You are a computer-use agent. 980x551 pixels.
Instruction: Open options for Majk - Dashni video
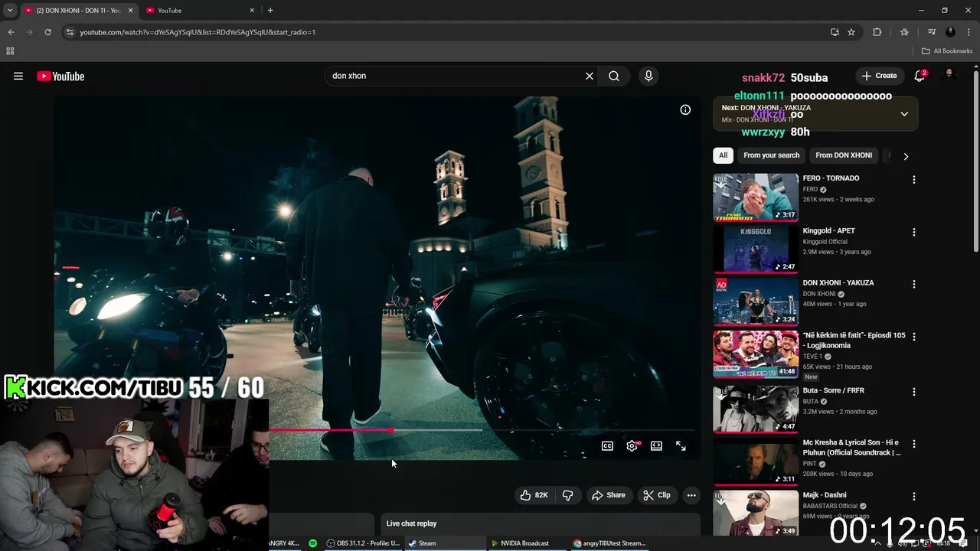click(x=913, y=497)
